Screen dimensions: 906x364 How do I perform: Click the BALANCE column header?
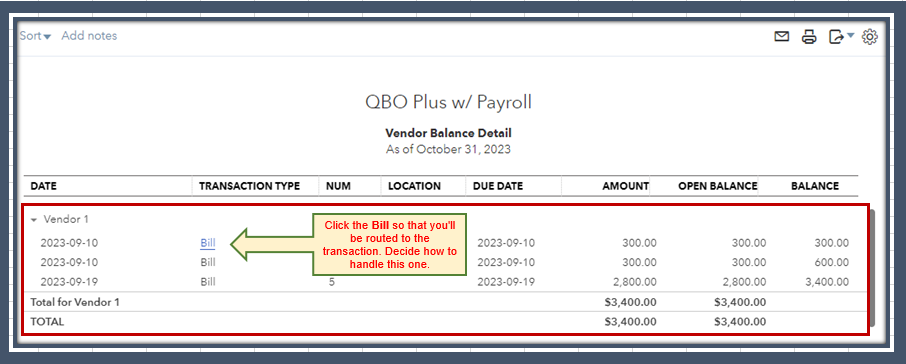(x=815, y=186)
